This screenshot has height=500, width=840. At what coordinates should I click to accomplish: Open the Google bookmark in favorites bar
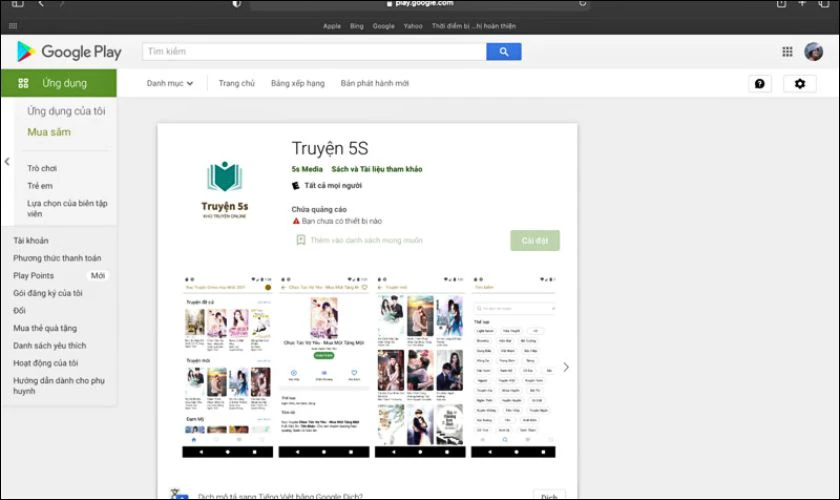coord(384,26)
